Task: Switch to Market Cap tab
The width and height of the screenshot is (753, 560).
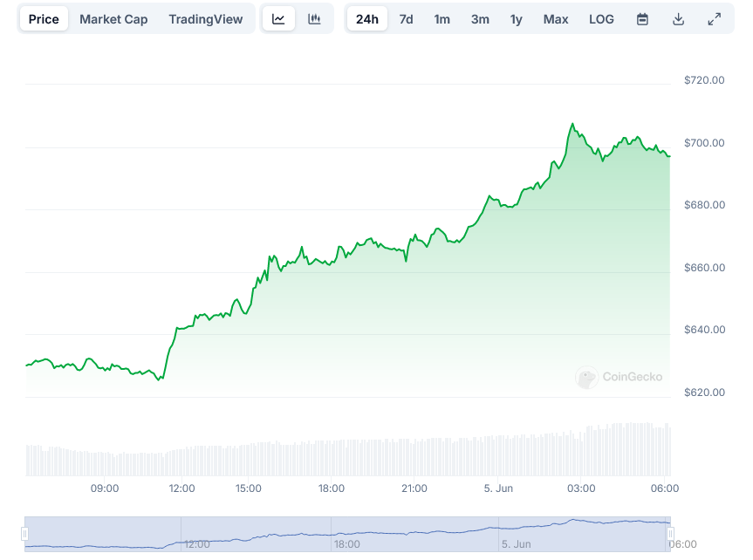Action: 113,19
